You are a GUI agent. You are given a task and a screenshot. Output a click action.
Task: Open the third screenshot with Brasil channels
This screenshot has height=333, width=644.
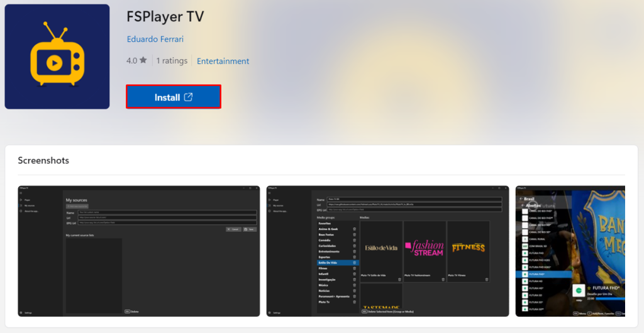coord(570,251)
